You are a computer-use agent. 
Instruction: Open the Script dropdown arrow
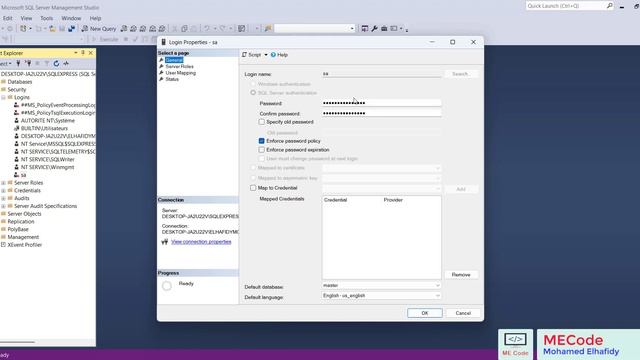click(x=266, y=55)
